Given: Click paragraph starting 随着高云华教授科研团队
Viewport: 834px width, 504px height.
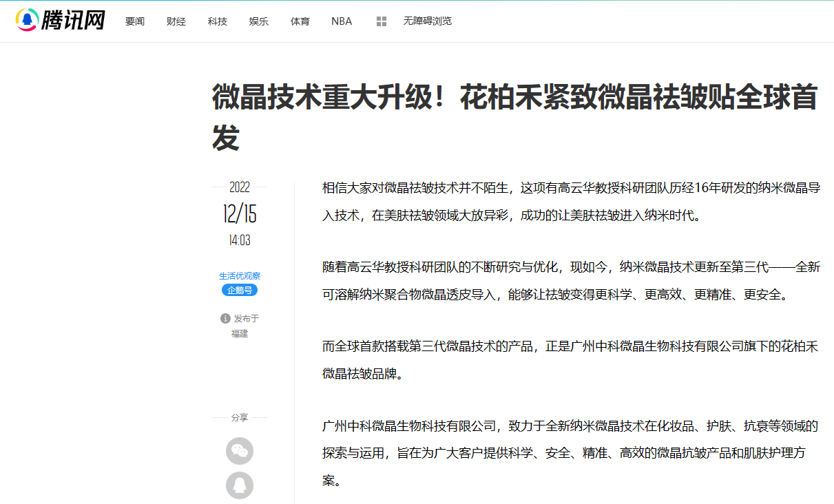Looking at the screenshot, I should pos(571,281).
